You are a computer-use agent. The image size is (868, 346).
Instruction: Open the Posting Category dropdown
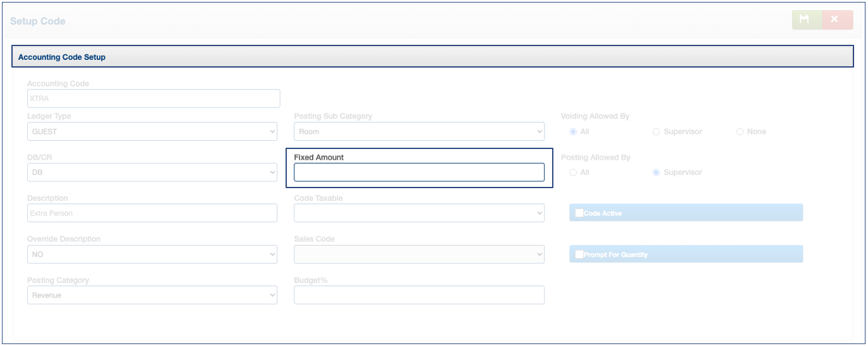[x=152, y=295]
